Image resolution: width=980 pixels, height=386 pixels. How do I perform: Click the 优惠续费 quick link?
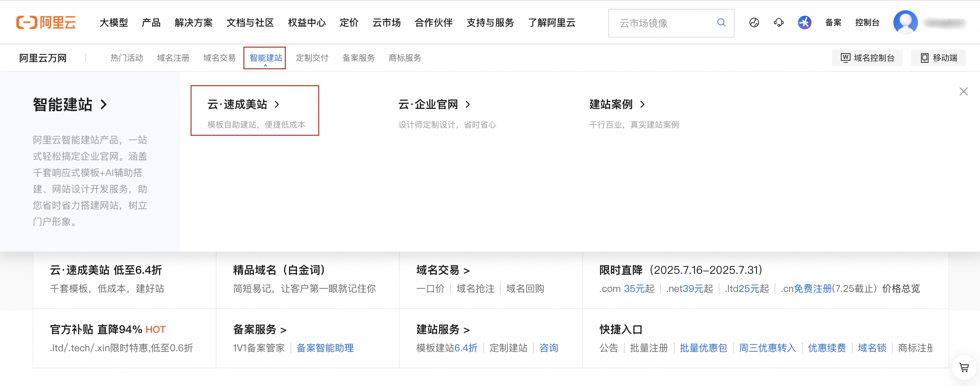[x=827, y=348]
